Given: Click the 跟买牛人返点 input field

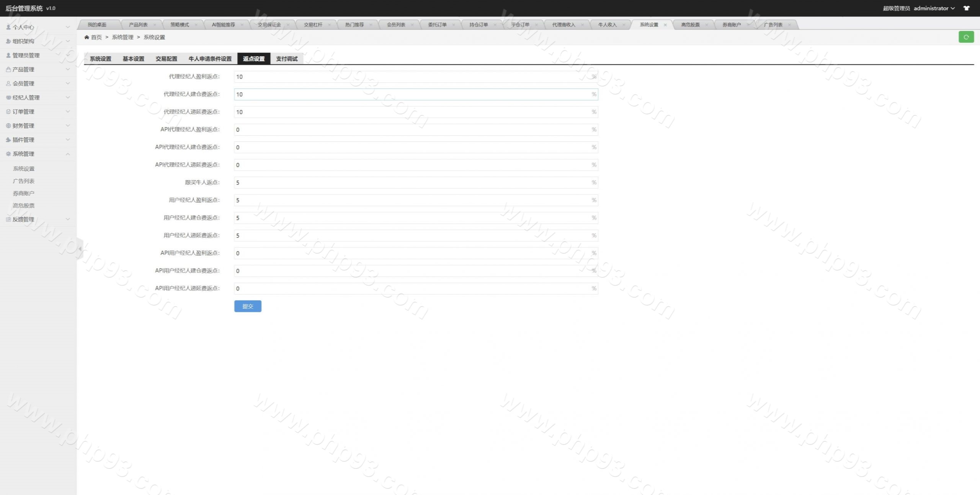Looking at the screenshot, I should tap(413, 183).
